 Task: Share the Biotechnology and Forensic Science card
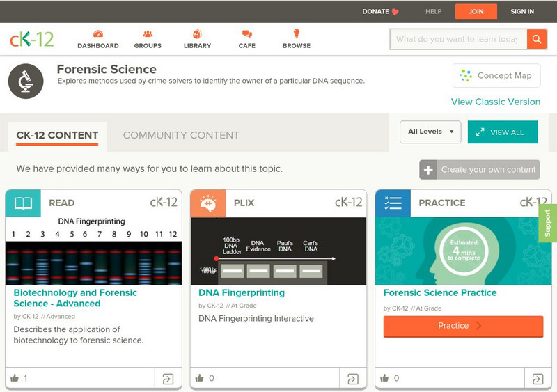coord(168,379)
